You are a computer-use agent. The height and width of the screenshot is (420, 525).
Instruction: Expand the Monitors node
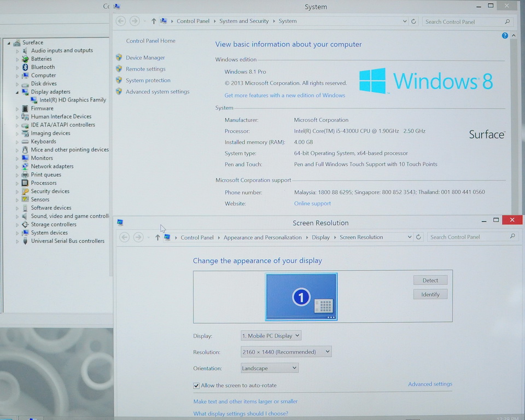click(x=17, y=159)
